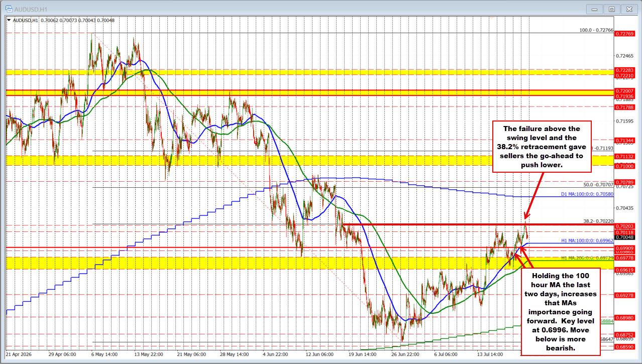Click the H1 MA:100:0:0: 0.69962 label
642x364 pixels.
(x=587, y=241)
